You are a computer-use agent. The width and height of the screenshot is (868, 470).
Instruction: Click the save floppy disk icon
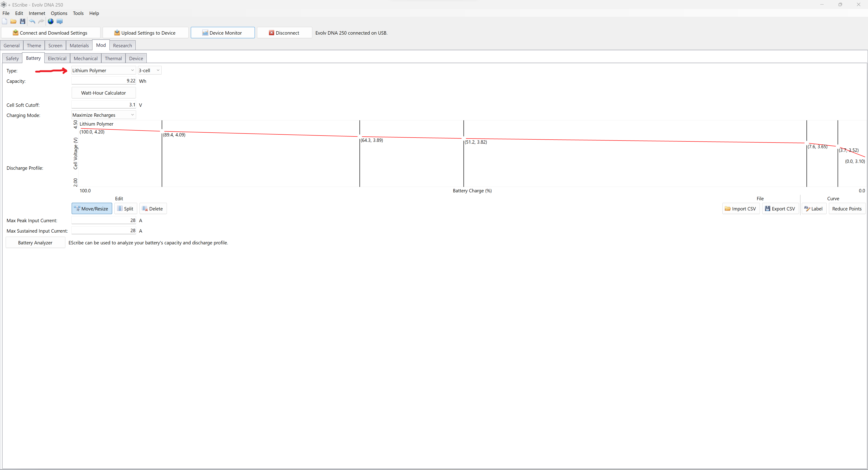pos(23,21)
